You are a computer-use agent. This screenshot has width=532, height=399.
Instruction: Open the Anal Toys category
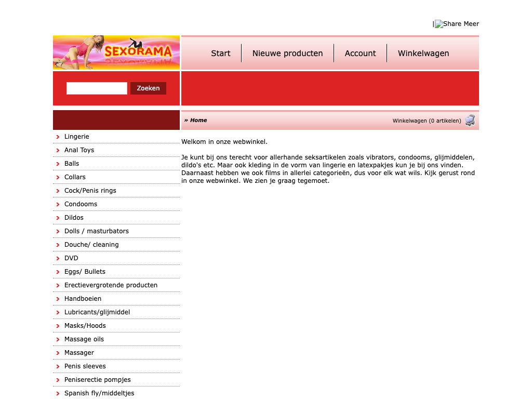[79, 150]
